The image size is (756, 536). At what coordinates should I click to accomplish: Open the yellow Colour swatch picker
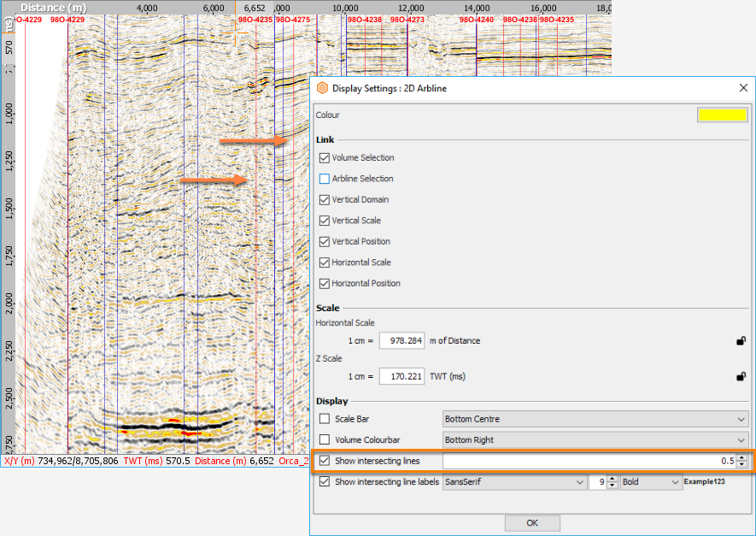pyautogui.click(x=722, y=115)
